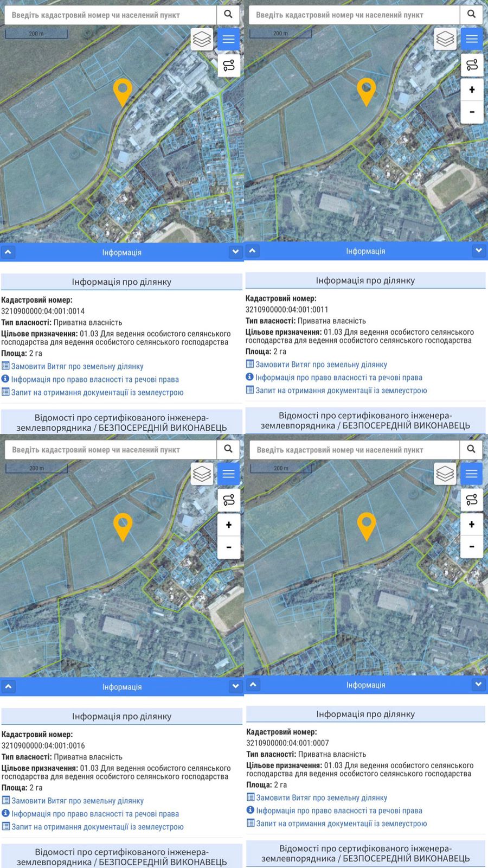Zoom out on the parcel 0016 map
488x868 pixels.
point(228,547)
